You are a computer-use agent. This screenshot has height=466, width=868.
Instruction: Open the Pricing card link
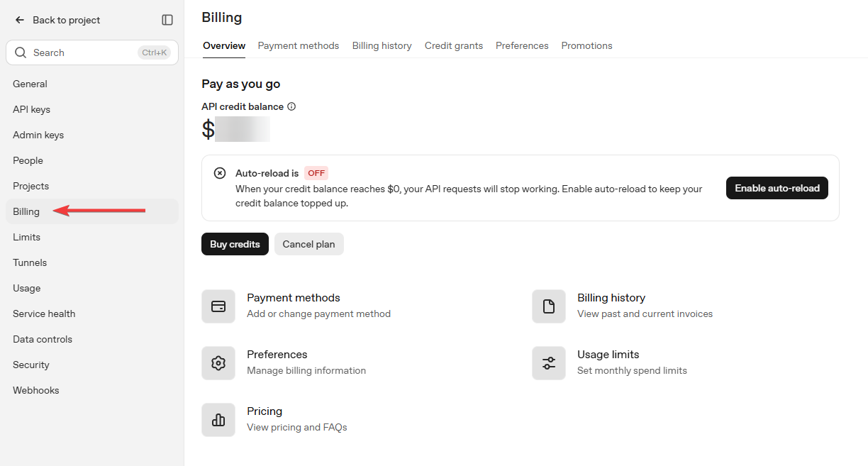(x=265, y=411)
